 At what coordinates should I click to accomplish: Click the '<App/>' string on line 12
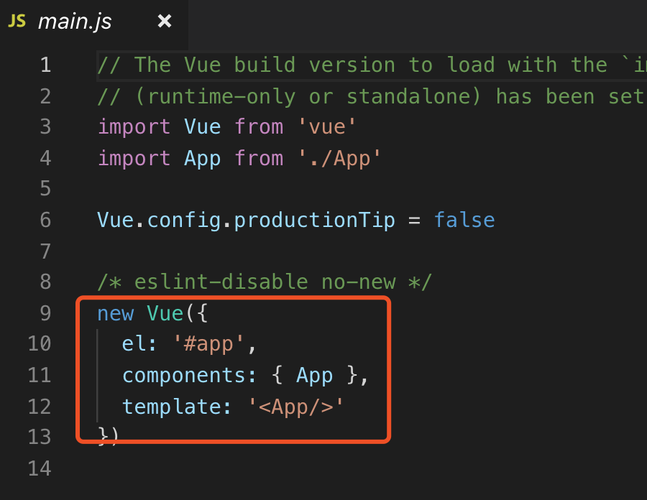[x=296, y=407]
